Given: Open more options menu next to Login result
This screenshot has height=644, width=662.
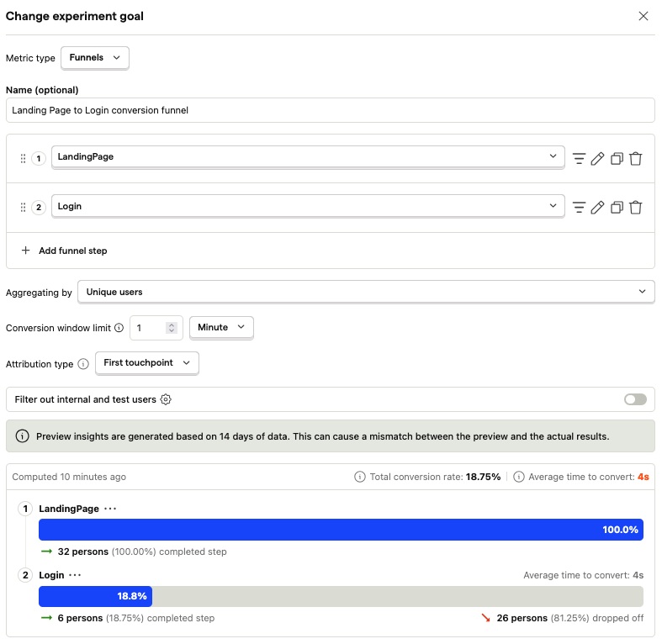Looking at the screenshot, I should pyautogui.click(x=75, y=575).
